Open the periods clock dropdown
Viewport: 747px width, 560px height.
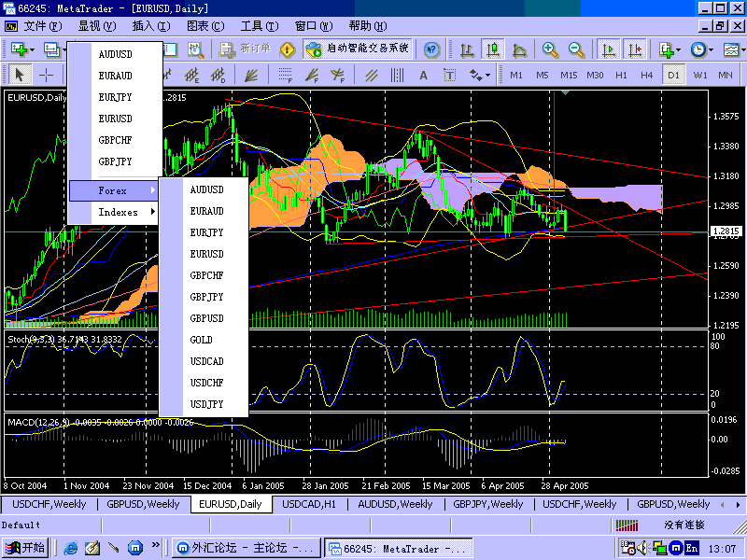pos(701,49)
